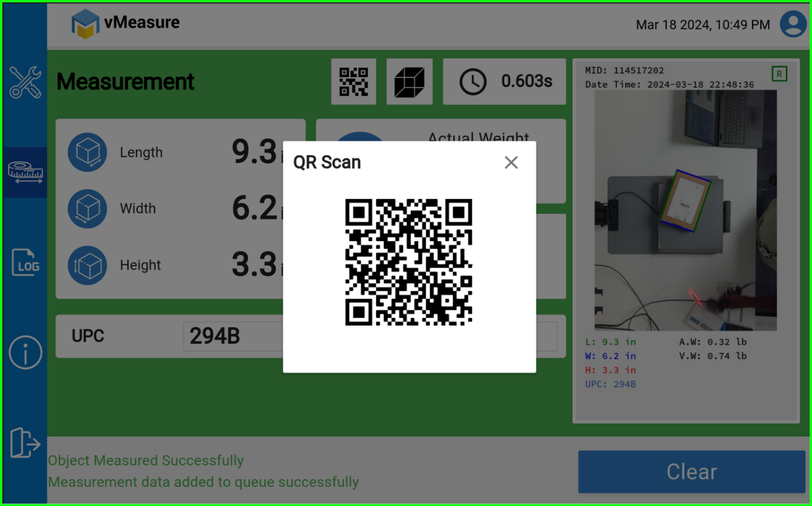Click the QR Scan dialog title
The width and height of the screenshot is (812, 506).
(327, 162)
